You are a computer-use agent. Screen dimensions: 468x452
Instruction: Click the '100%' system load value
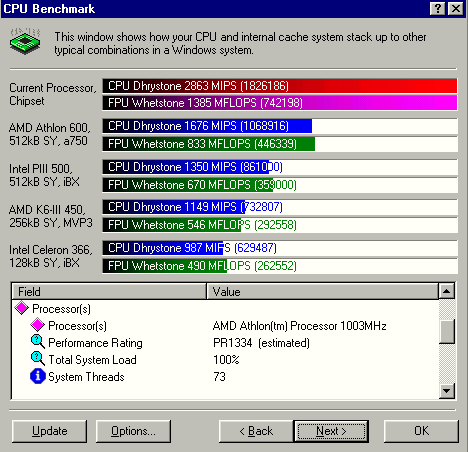[x=226, y=360]
